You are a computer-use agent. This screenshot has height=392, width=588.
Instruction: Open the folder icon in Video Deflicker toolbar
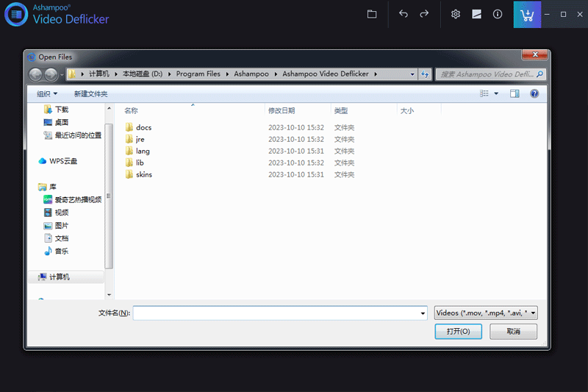click(x=372, y=14)
